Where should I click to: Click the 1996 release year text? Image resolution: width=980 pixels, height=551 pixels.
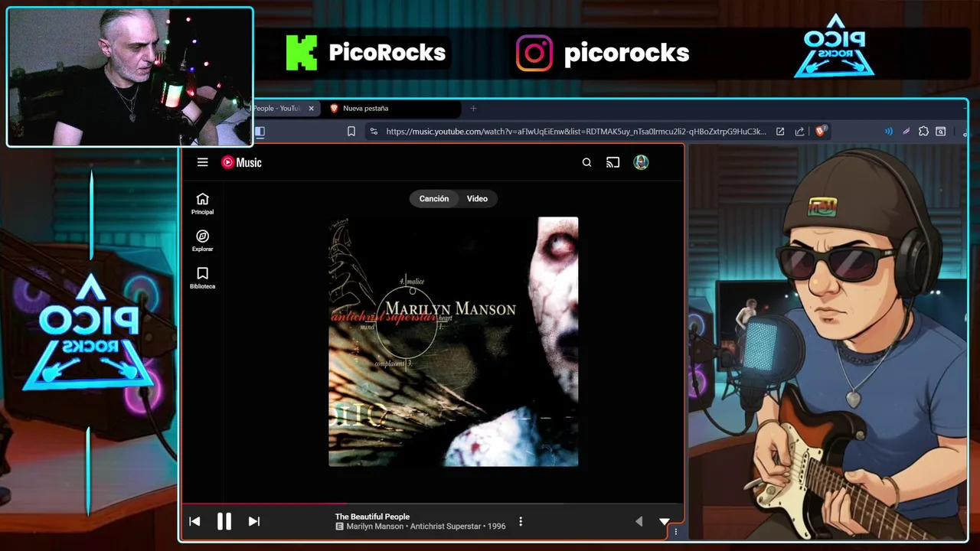[497, 527]
